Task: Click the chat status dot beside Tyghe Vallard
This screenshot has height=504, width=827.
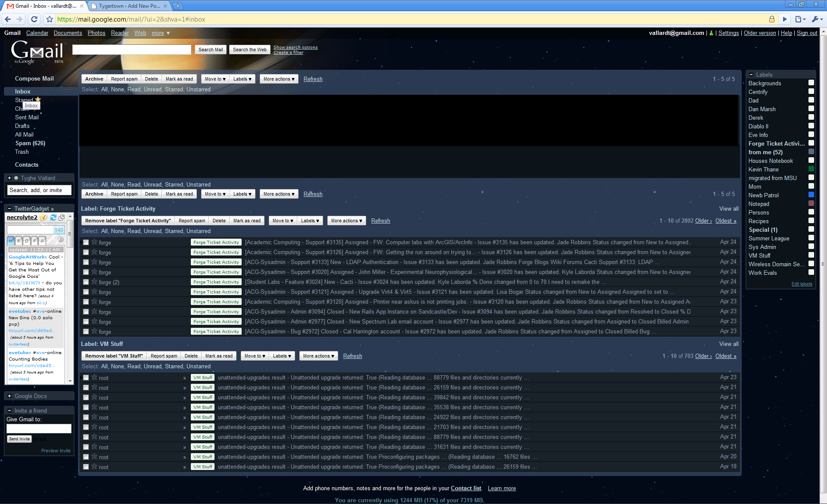Action: 16,178
